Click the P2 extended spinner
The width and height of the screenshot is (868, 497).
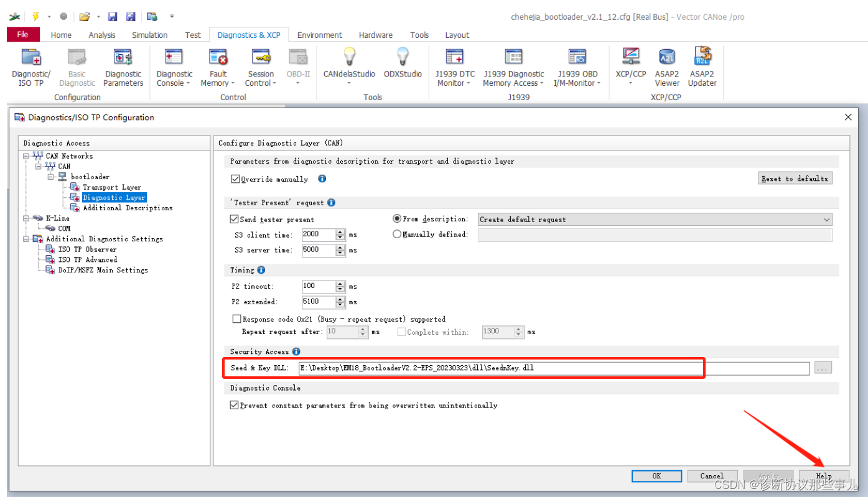point(340,302)
